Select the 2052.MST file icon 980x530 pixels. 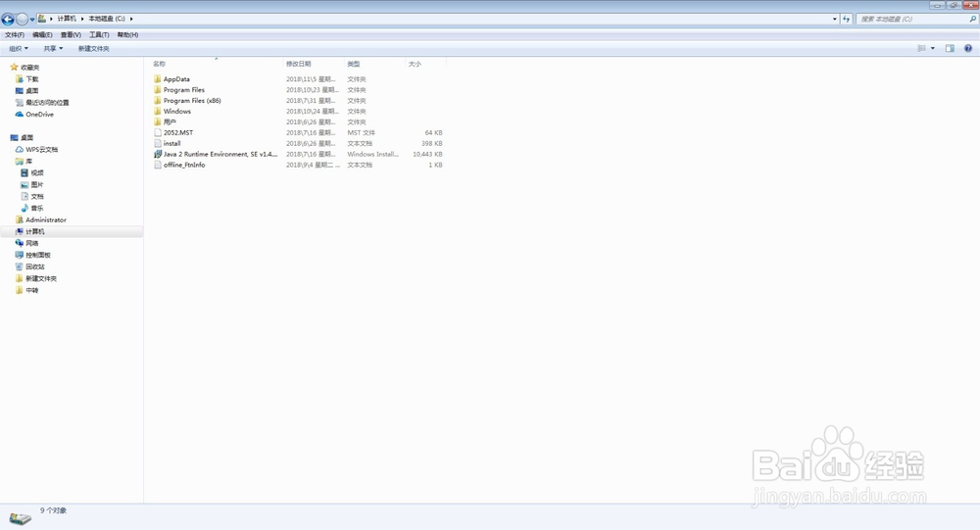coord(158,132)
